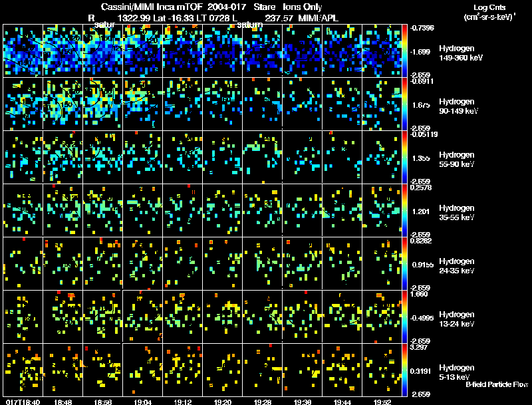
Task: Click the Hydrogen 149-360 keV color bar
Action: click(x=406, y=50)
